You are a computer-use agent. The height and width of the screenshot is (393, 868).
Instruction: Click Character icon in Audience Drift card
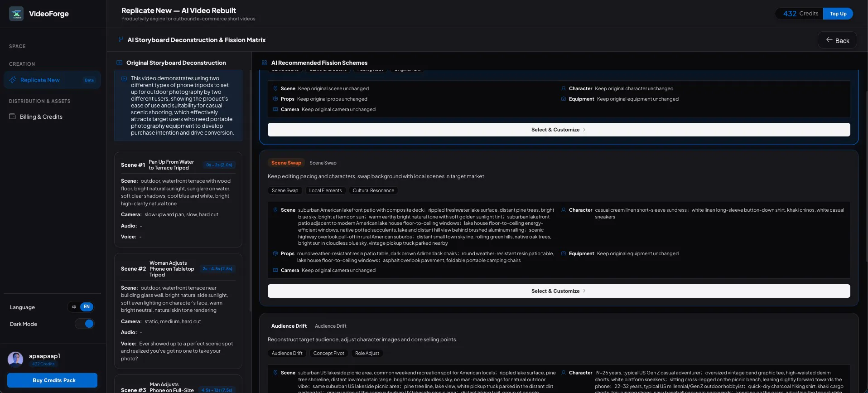[564, 373]
